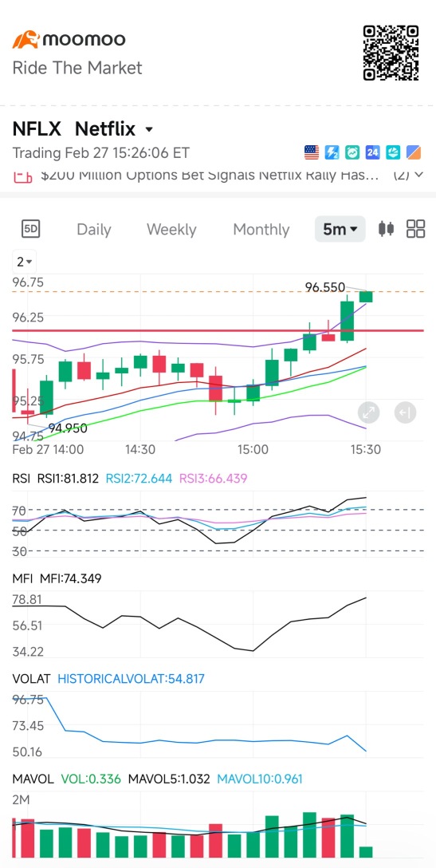Open the candlestick chart type icon
The width and height of the screenshot is (436, 868).
387,229
